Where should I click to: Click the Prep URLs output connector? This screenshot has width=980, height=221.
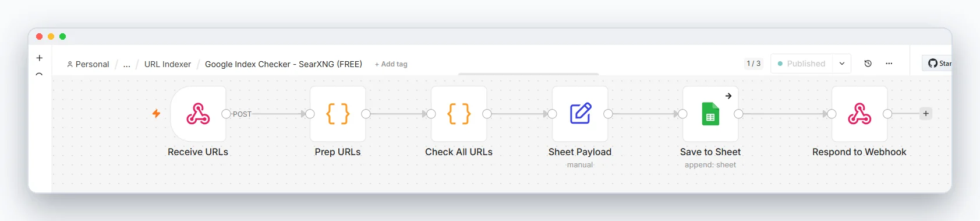(366, 114)
